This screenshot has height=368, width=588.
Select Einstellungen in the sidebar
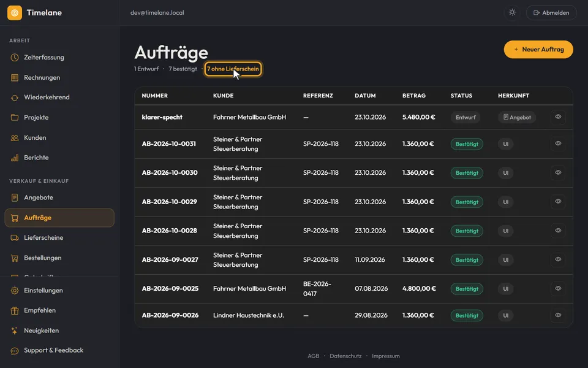coord(59,291)
